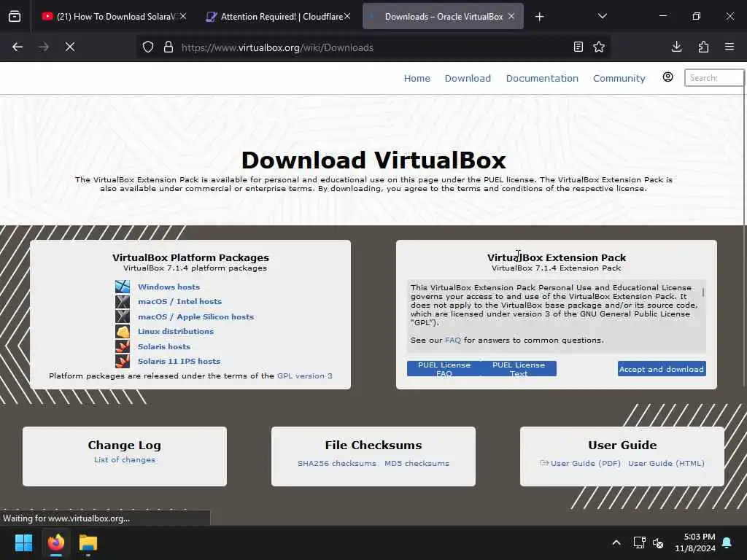Click the muted volume tray icon

tap(658, 542)
